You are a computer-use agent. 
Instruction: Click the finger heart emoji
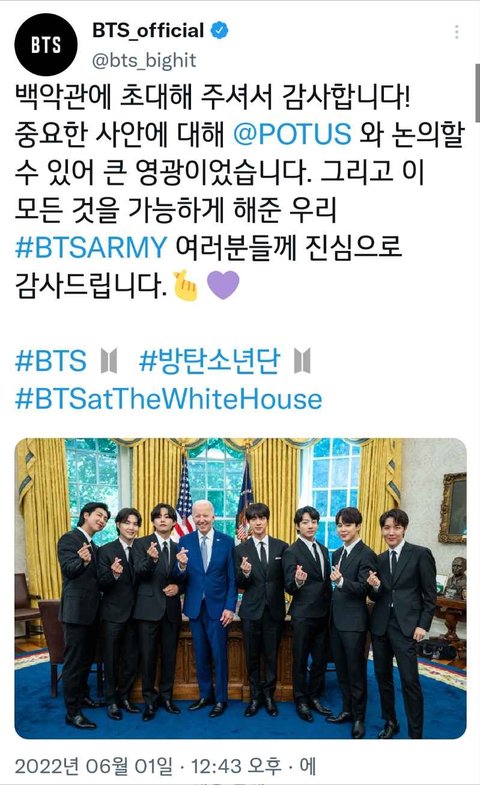[186, 285]
